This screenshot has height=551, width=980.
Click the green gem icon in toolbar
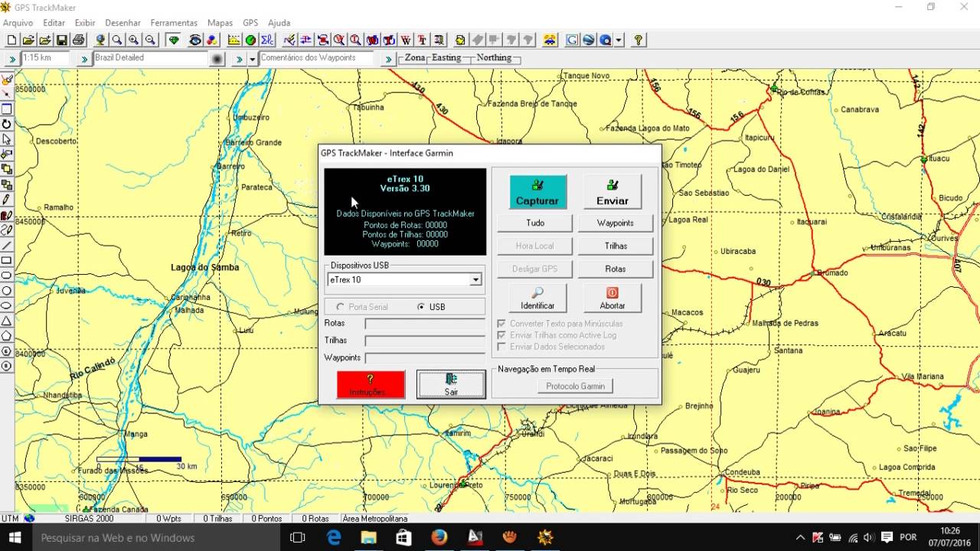pyautogui.click(x=174, y=40)
